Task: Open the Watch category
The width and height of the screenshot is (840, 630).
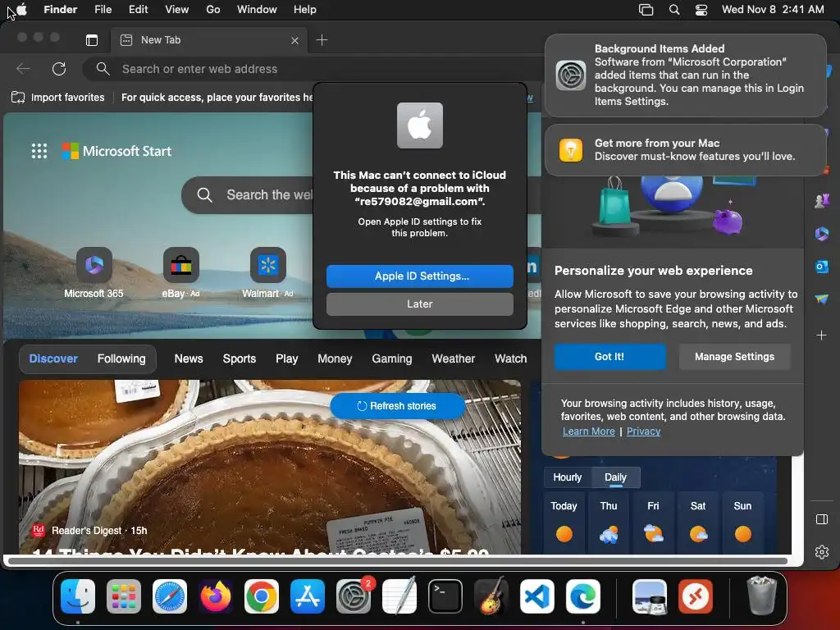Action: [510, 359]
